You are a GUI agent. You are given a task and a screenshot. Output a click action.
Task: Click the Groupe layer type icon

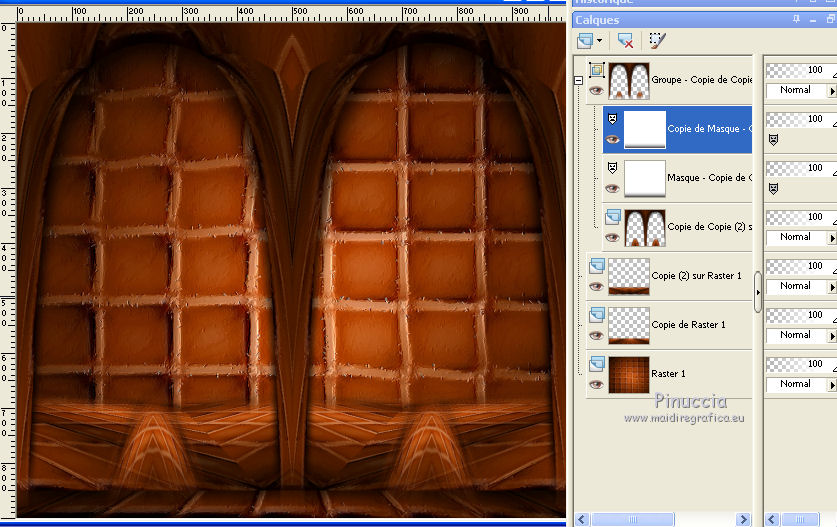[597, 70]
